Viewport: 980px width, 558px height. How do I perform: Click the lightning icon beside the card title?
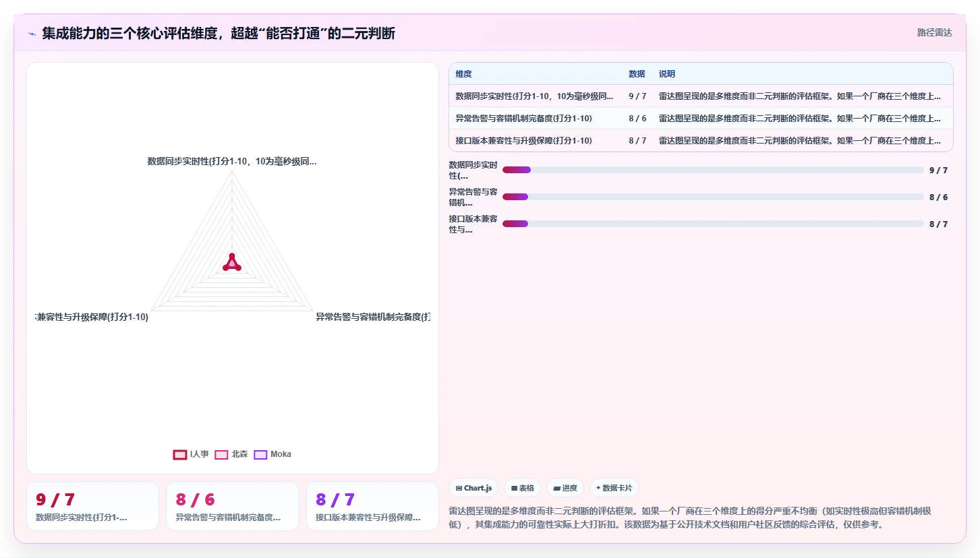point(32,34)
